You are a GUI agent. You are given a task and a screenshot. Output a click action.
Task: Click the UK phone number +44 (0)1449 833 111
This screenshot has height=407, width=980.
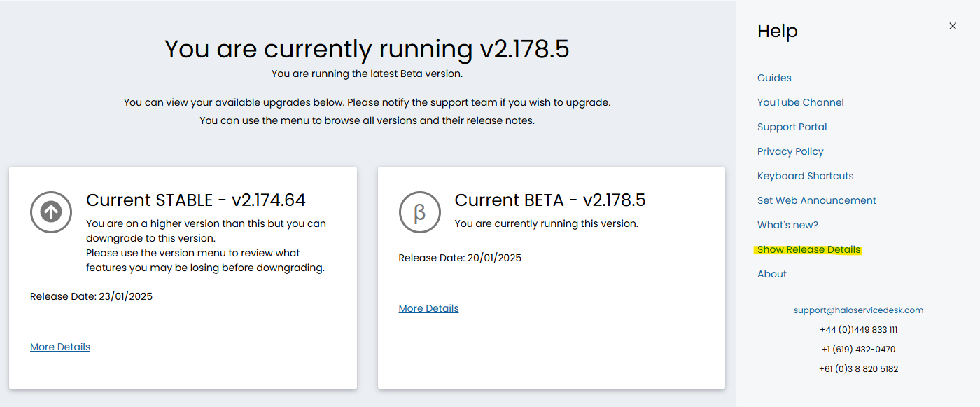click(x=858, y=329)
